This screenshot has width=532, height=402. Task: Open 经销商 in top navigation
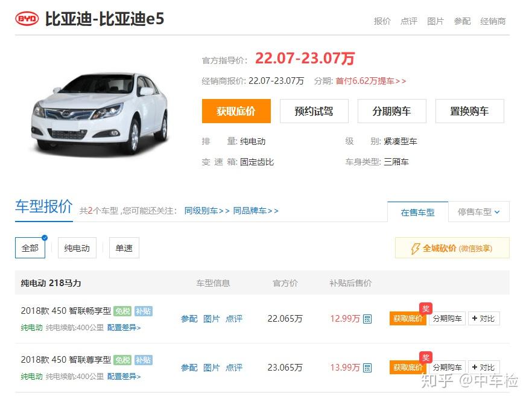click(x=493, y=21)
